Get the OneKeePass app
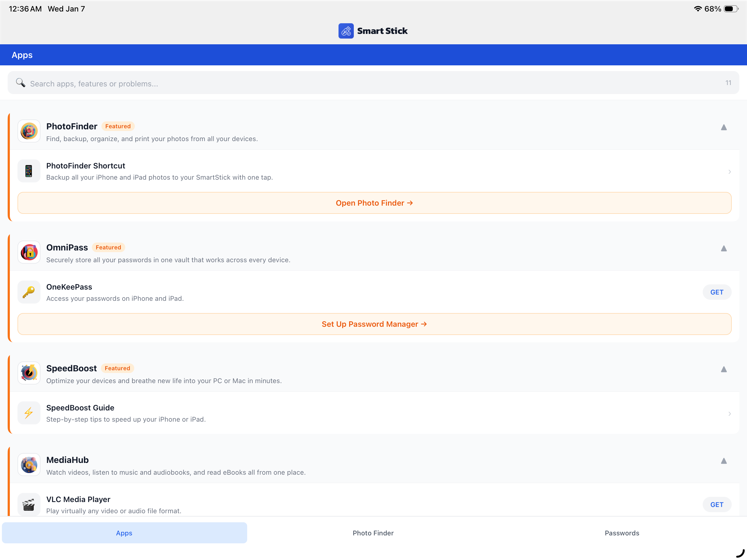The image size is (747, 560). coord(717,292)
